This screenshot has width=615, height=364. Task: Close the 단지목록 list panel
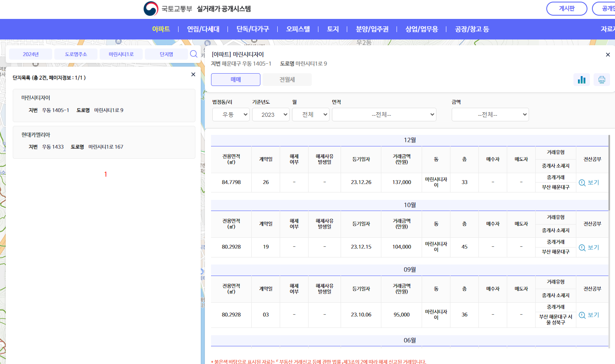click(x=193, y=74)
